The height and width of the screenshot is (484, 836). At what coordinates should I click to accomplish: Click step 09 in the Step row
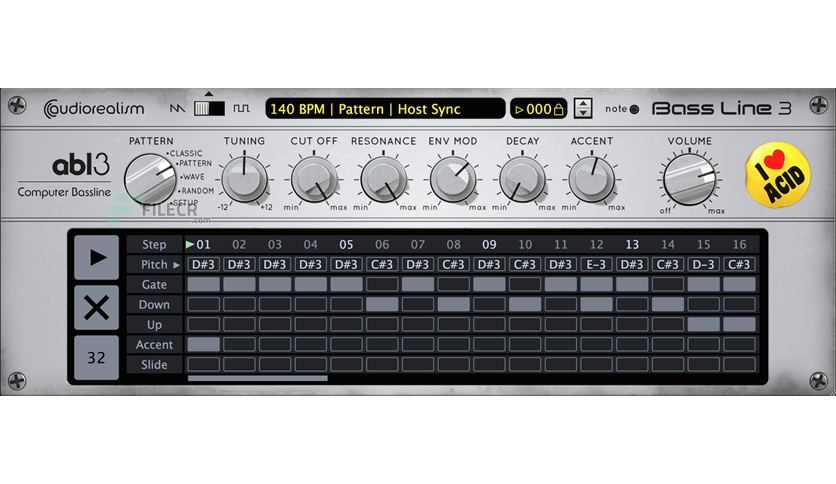point(489,245)
